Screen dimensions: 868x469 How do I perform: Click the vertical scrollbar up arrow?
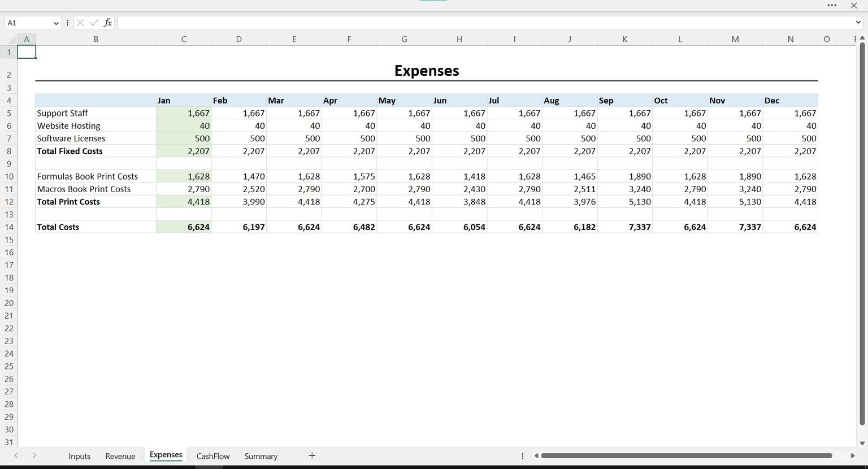(x=862, y=38)
